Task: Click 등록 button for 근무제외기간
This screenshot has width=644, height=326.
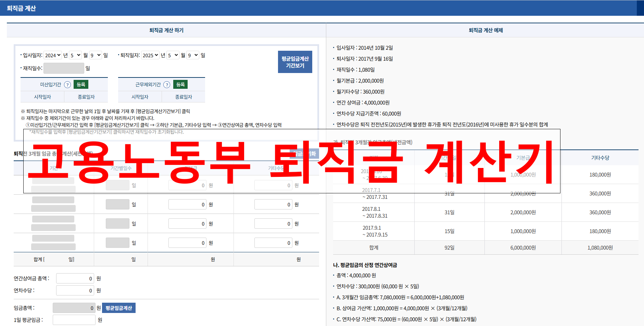Action: (x=180, y=84)
